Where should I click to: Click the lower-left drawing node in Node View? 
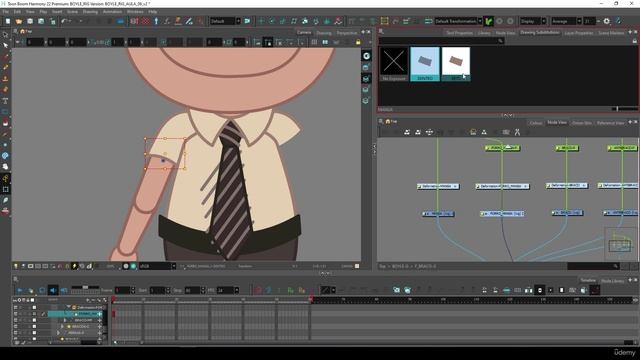click(438, 213)
